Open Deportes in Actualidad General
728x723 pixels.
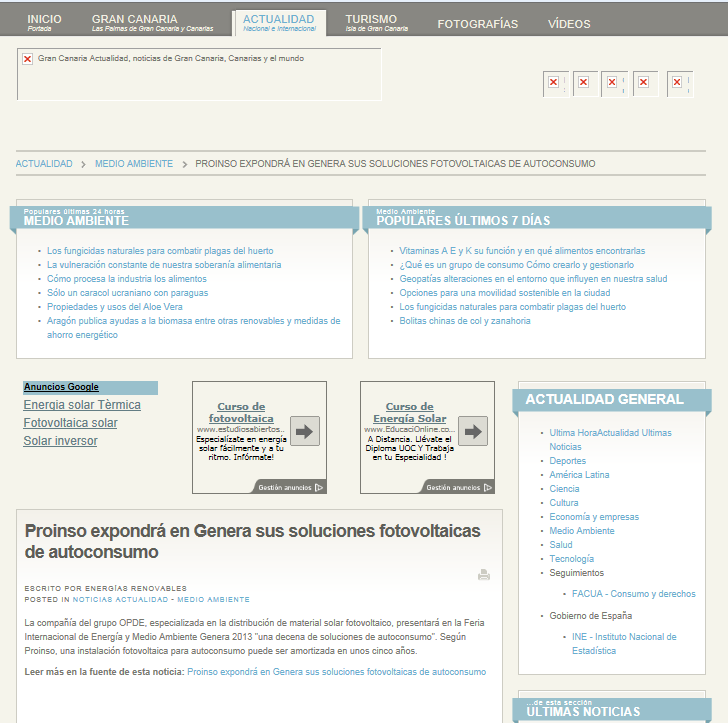[567, 461]
